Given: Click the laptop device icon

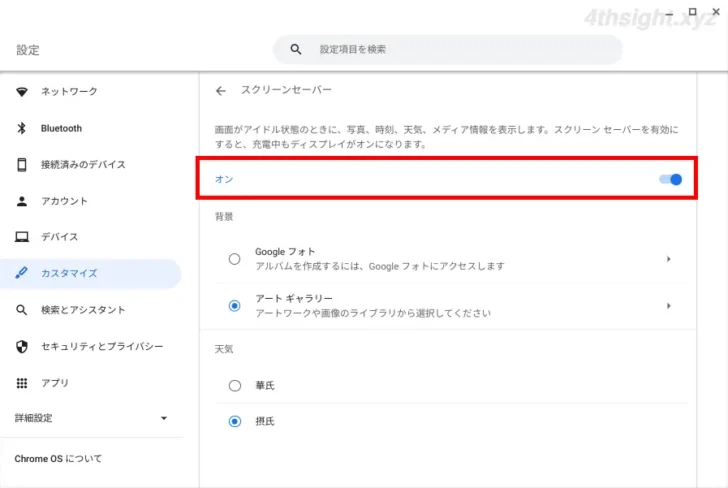Looking at the screenshot, I should click(x=21, y=237).
